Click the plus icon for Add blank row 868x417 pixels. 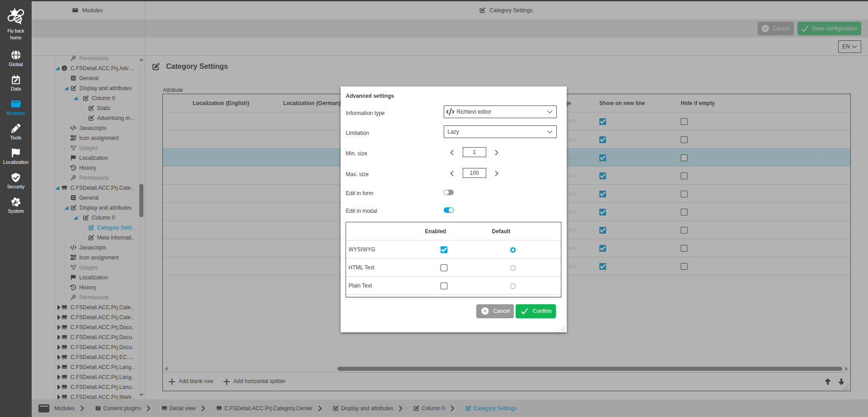tap(172, 382)
